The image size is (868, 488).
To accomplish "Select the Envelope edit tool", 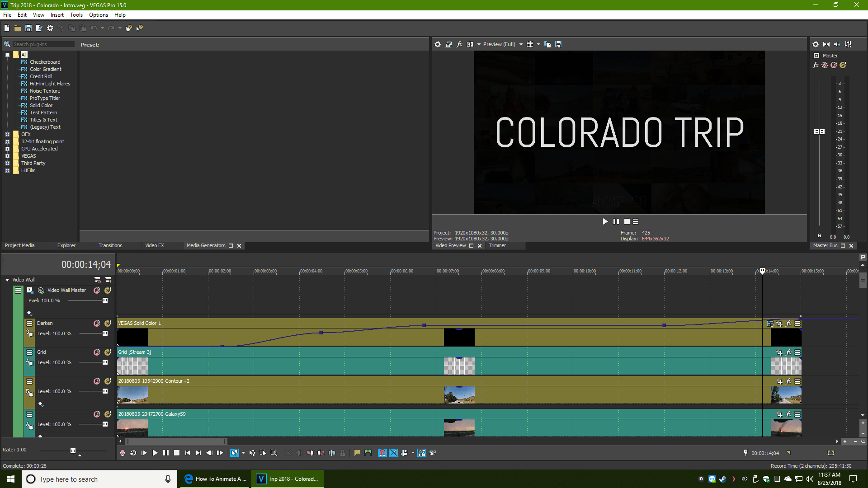I will [252, 453].
